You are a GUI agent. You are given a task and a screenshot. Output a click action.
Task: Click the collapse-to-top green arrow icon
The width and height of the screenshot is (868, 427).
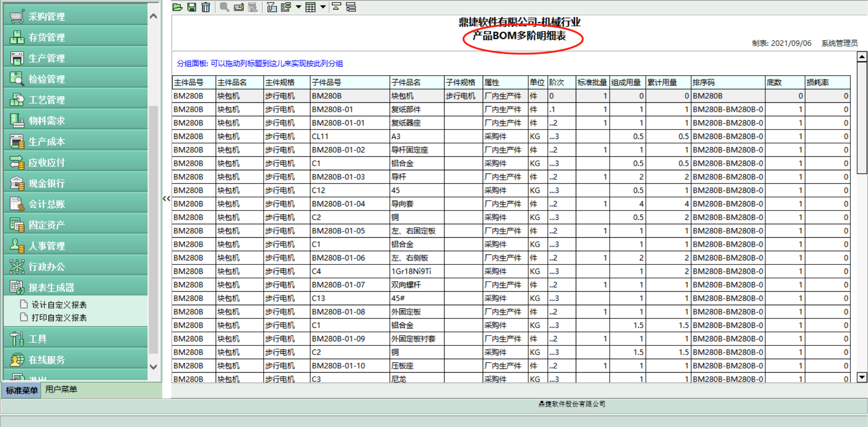point(337,7)
